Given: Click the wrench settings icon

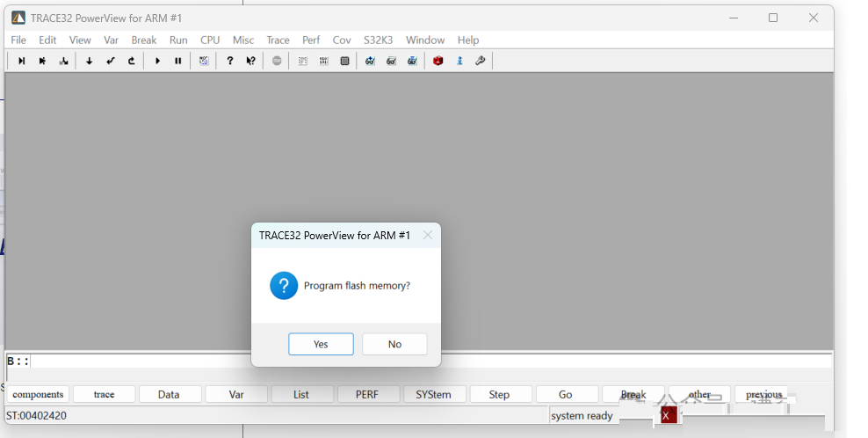Looking at the screenshot, I should 480,61.
